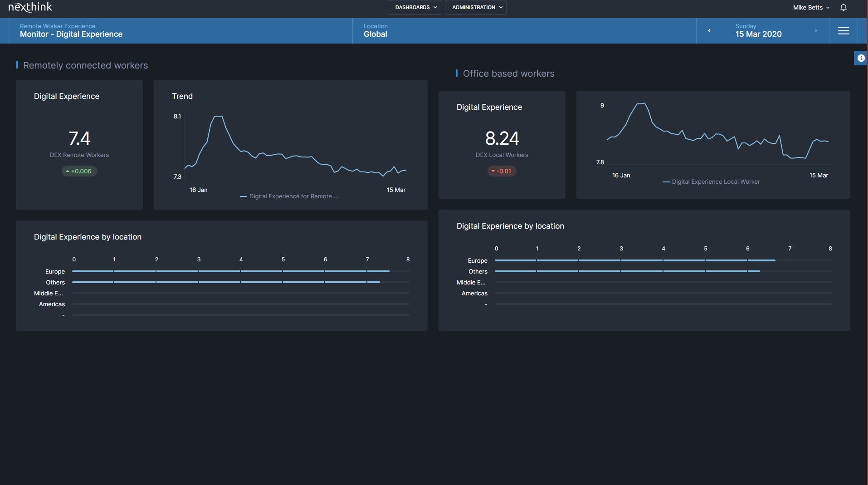Toggle Digital Experience Local Worker legend series

point(711,182)
